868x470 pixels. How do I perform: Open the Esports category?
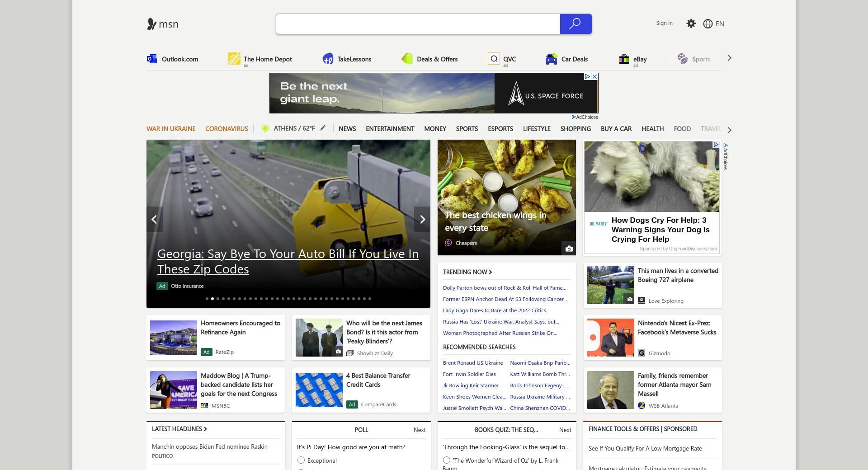click(500, 129)
